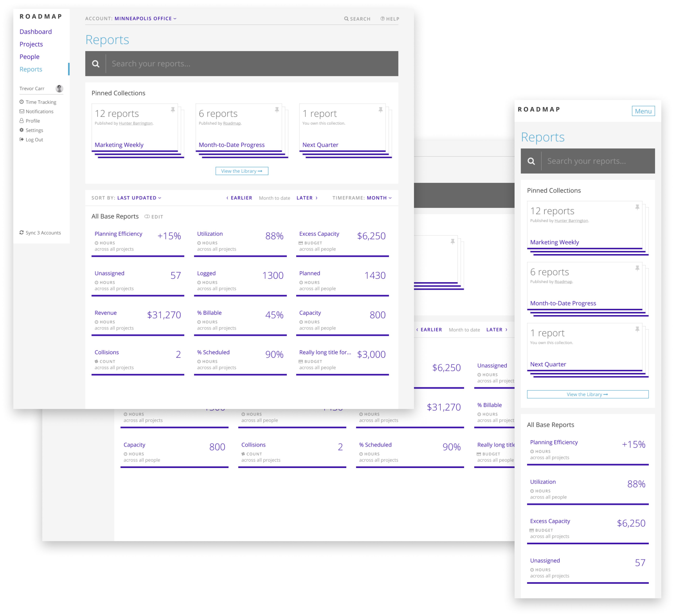The width and height of the screenshot is (675, 616).
Task: Click the View the Library button
Action: [242, 171]
